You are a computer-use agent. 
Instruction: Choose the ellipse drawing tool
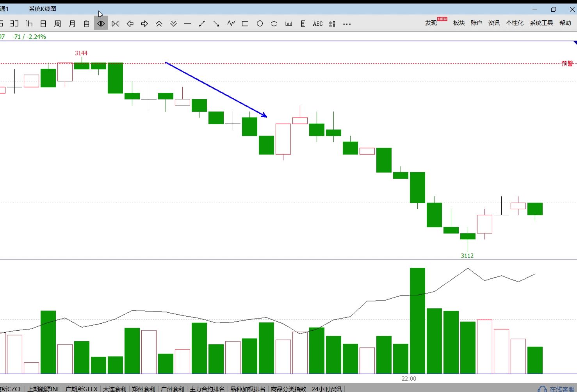(x=274, y=24)
